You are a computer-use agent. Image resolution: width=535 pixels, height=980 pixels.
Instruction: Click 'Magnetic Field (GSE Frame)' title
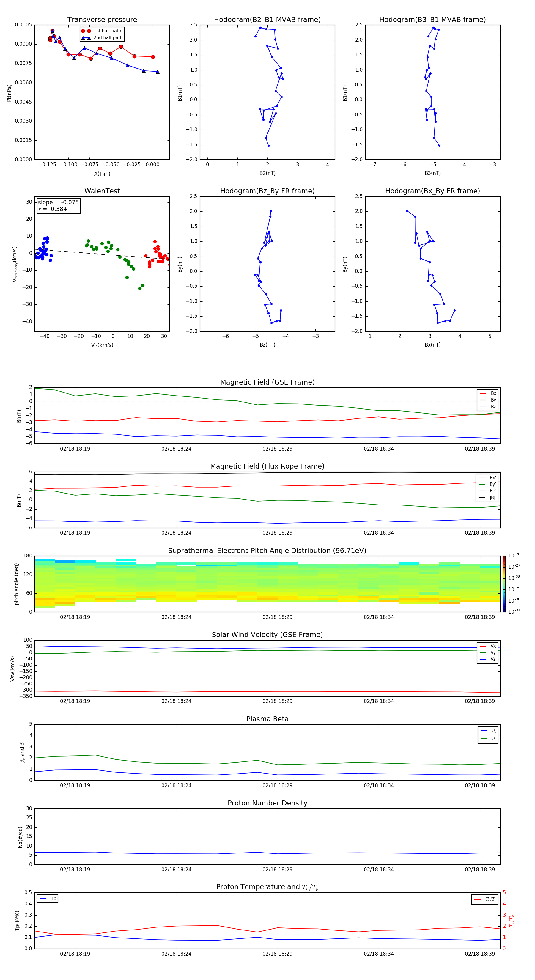point(267,382)
